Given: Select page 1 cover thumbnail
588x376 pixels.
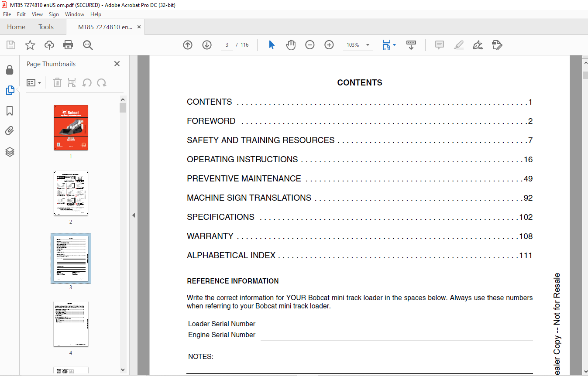Looking at the screenshot, I should 71,128.
